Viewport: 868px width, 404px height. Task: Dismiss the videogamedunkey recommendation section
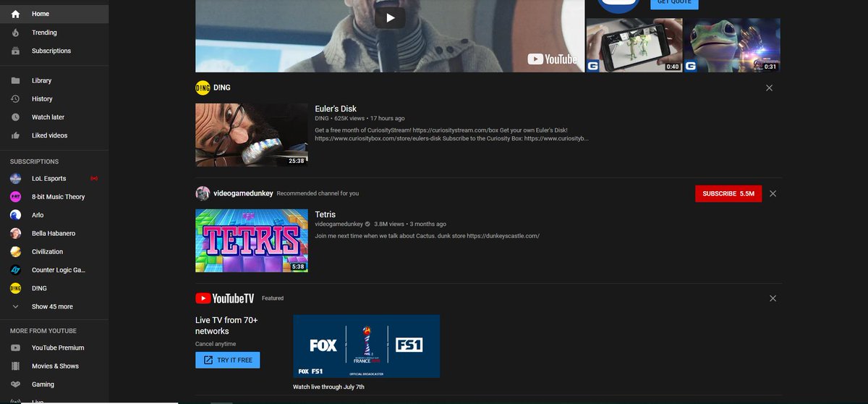[x=773, y=193]
